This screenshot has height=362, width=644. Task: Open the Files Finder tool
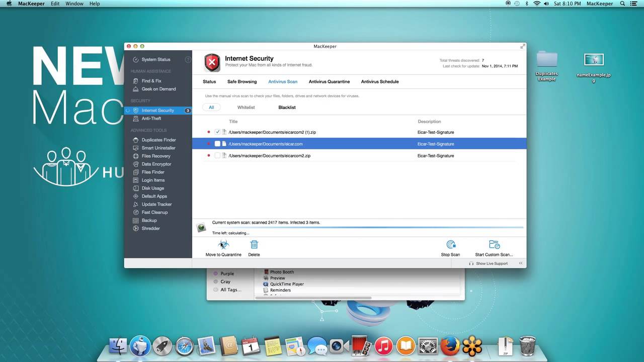tap(153, 172)
